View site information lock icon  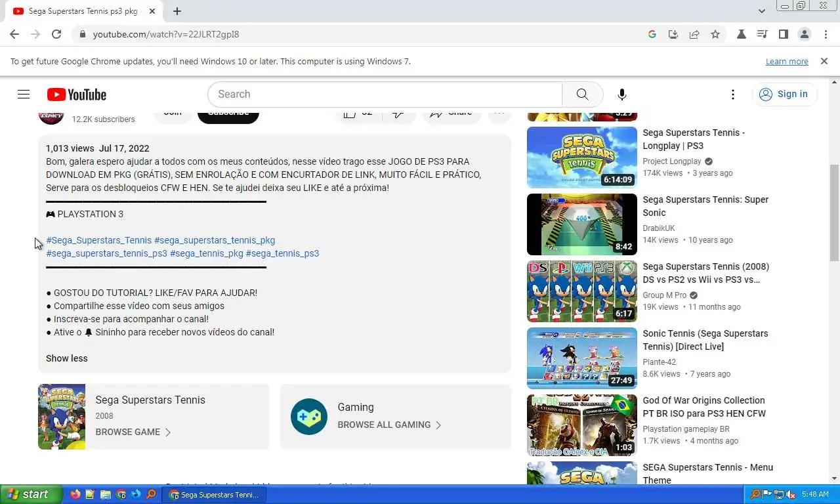tap(82, 34)
